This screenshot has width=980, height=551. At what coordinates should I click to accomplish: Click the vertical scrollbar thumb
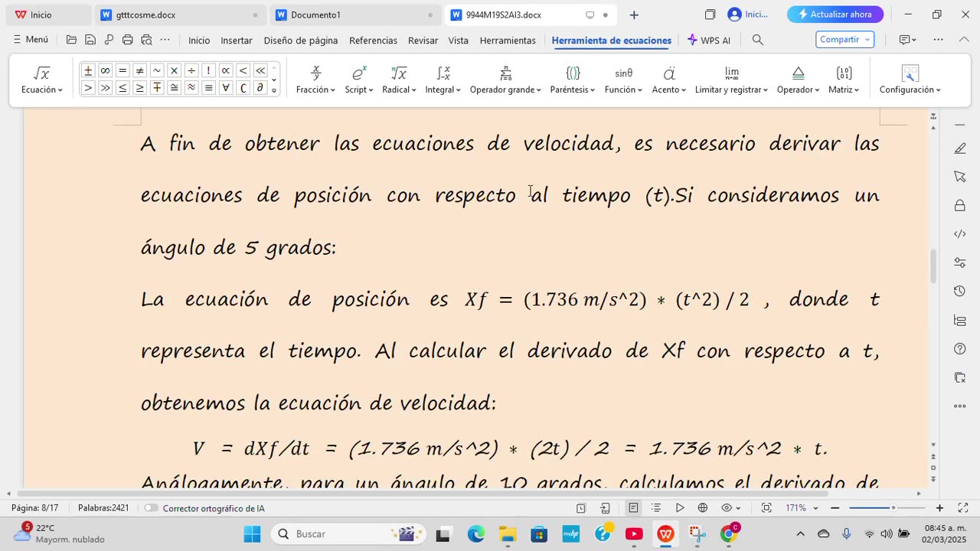click(x=933, y=266)
